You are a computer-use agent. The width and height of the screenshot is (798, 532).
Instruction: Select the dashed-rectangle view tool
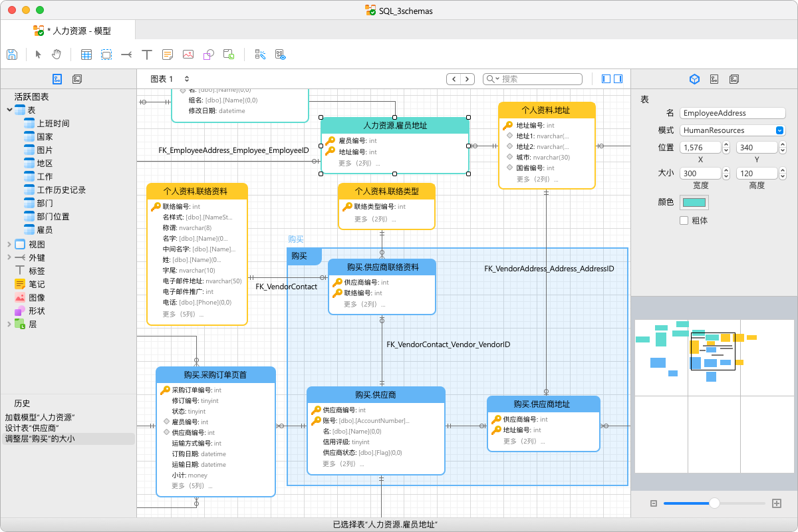[106, 55]
